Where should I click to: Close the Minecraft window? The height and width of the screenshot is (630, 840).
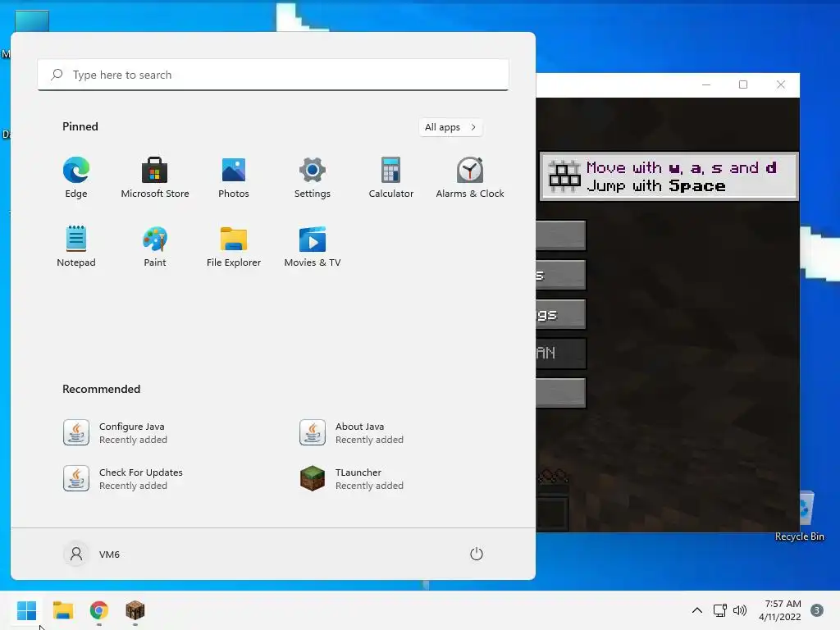click(781, 84)
